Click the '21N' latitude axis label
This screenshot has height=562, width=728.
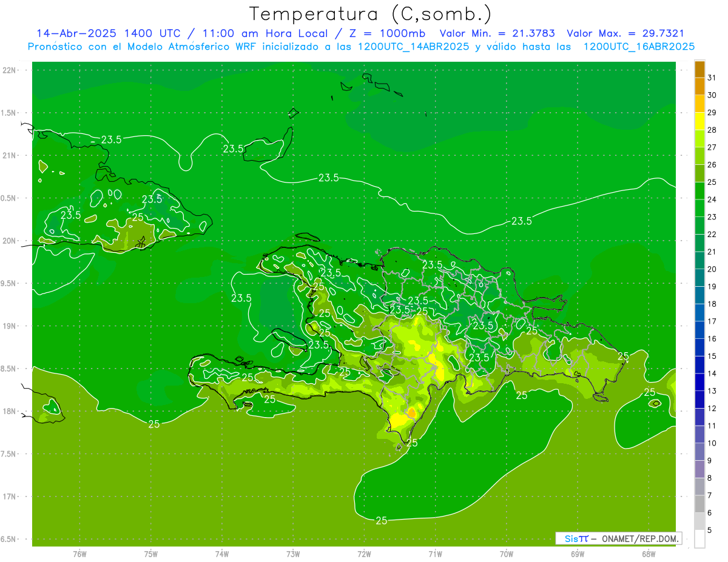pos(9,156)
